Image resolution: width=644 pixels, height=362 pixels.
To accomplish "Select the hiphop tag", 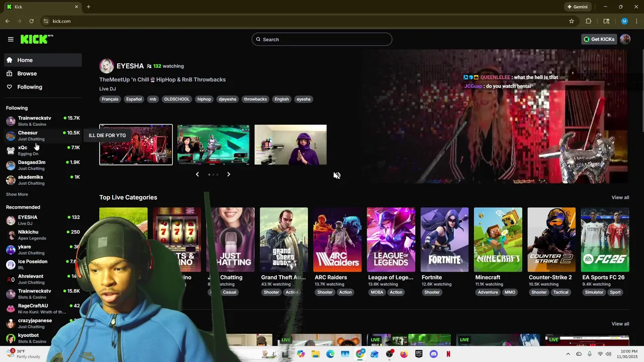I will (x=204, y=99).
